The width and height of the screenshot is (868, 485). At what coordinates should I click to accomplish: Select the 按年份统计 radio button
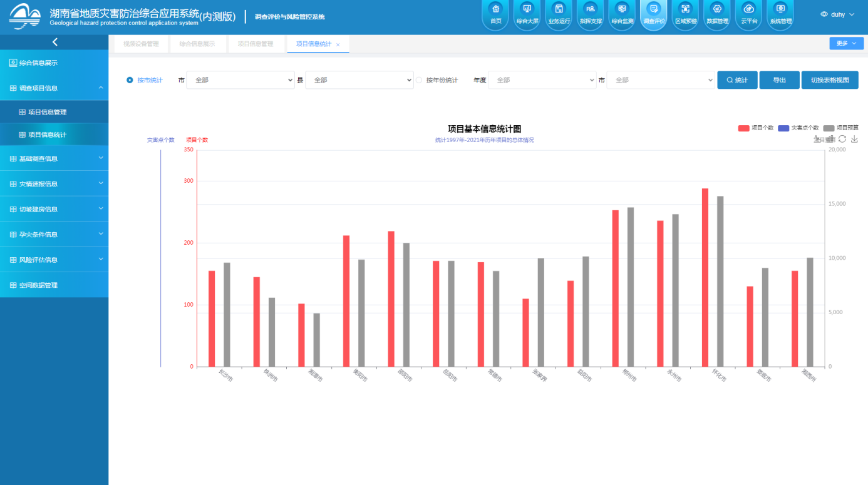click(x=420, y=80)
